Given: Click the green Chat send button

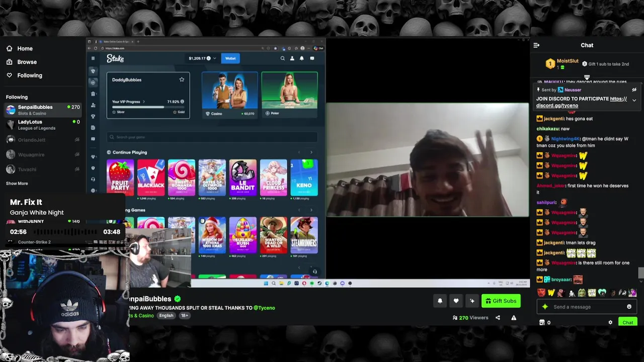Looking at the screenshot, I should (x=627, y=322).
